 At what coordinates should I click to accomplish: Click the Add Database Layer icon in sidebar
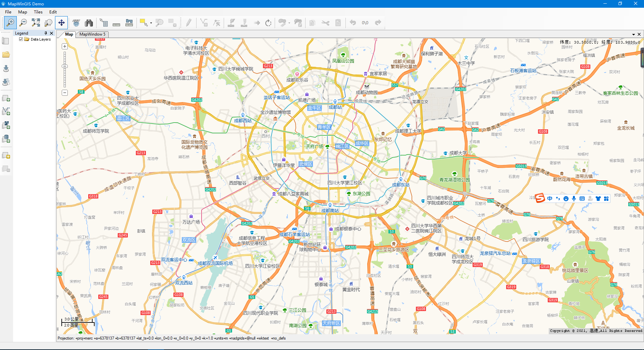pyautogui.click(x=6, y=138)
